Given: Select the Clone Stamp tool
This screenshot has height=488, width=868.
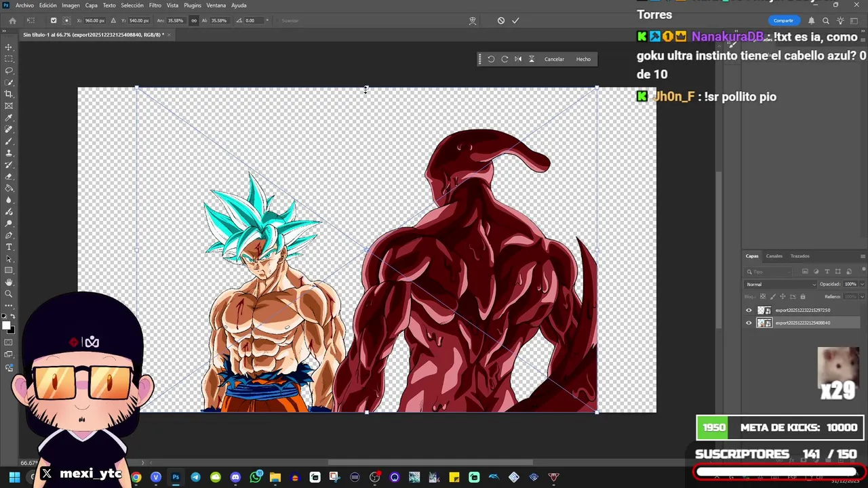Looking at the screenshot, I should pos(9,153).
